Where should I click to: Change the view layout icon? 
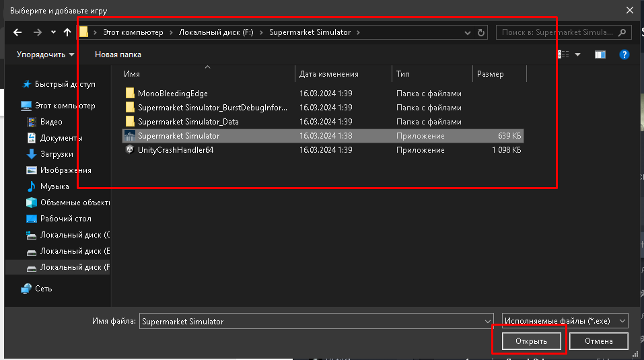tap(563, 55)
